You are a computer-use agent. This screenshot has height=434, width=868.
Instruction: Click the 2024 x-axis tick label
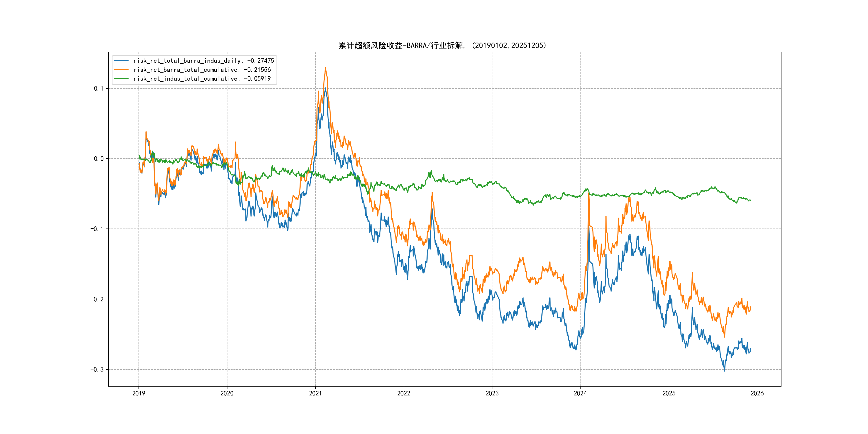(x=580, y=393)
